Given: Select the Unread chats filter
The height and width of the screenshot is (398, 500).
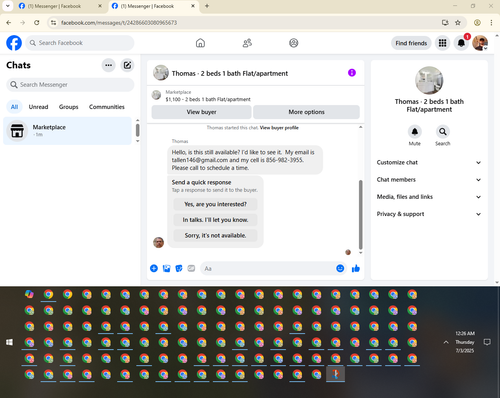Looking at the screenshot, I should click(38, 107).
